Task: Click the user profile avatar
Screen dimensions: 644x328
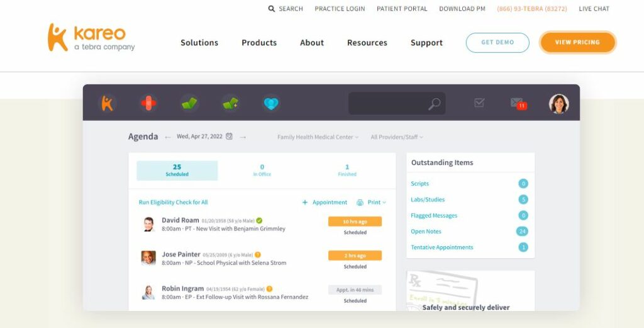Action: tap(558, 104)
